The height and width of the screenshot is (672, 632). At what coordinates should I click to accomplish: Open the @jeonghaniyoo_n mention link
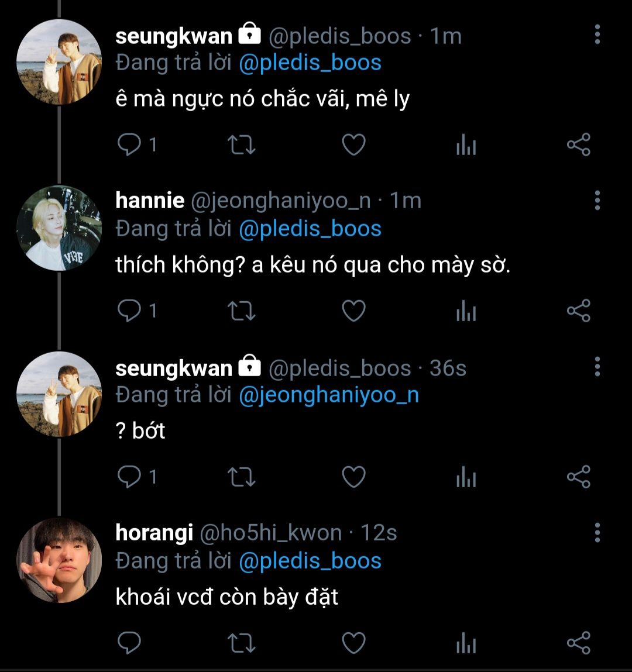point(329,395)
